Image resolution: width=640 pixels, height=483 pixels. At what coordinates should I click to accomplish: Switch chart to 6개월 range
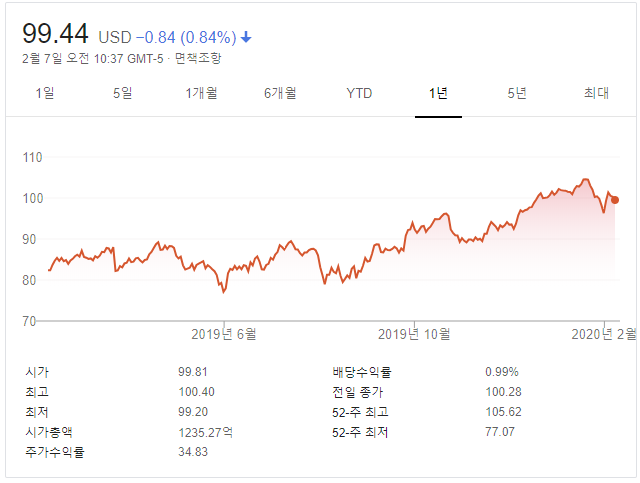[x=280, y=93]
